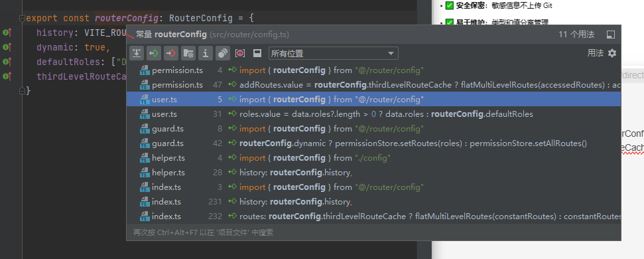The height and width of the screenshot is (259, 644).
Task: Click gutter implements icon on thirdLevelRouteCa line
Action: click(x=7, y=76)
